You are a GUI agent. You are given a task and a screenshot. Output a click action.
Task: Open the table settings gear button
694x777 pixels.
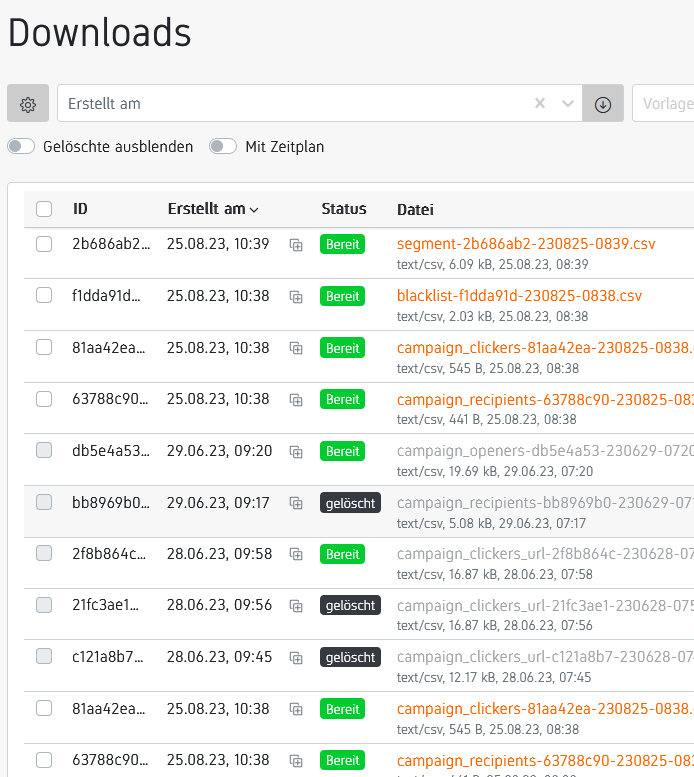[x=28, y=104]
